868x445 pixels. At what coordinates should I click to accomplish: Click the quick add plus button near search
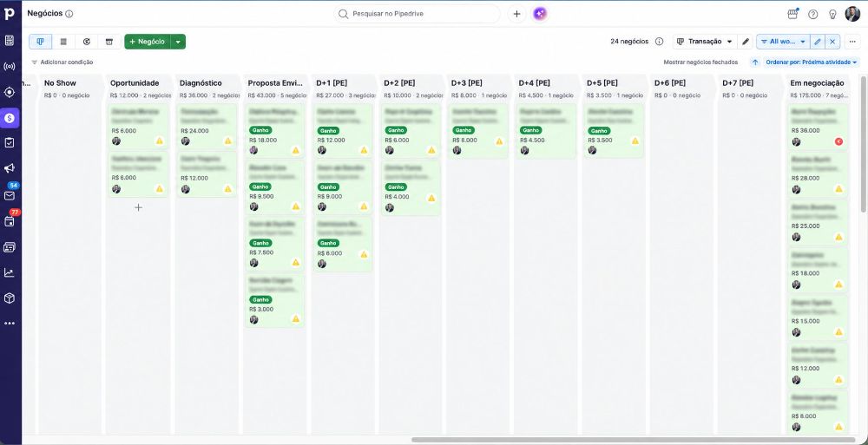516,14
